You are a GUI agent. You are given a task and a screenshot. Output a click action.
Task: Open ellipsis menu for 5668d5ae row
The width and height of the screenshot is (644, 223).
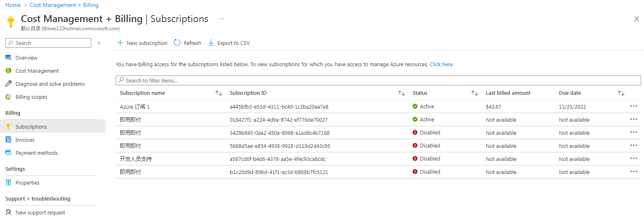pos(633,145)
